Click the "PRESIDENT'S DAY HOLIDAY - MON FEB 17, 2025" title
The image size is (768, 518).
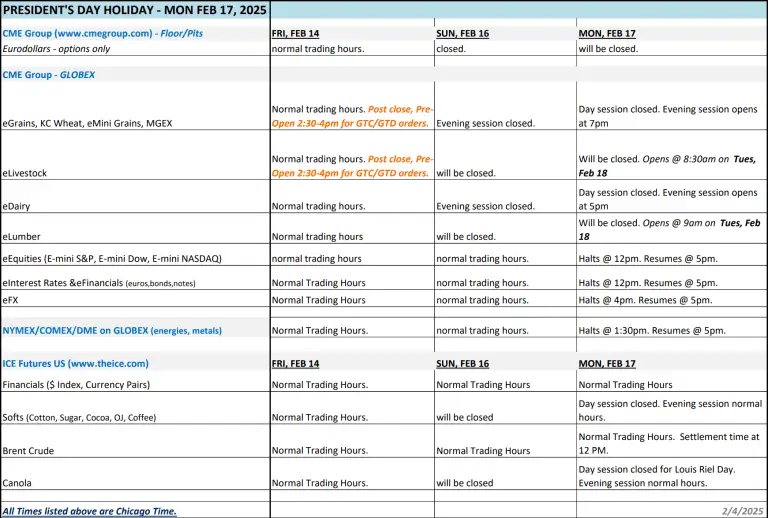pyautogui.click(x=135, y=10)
